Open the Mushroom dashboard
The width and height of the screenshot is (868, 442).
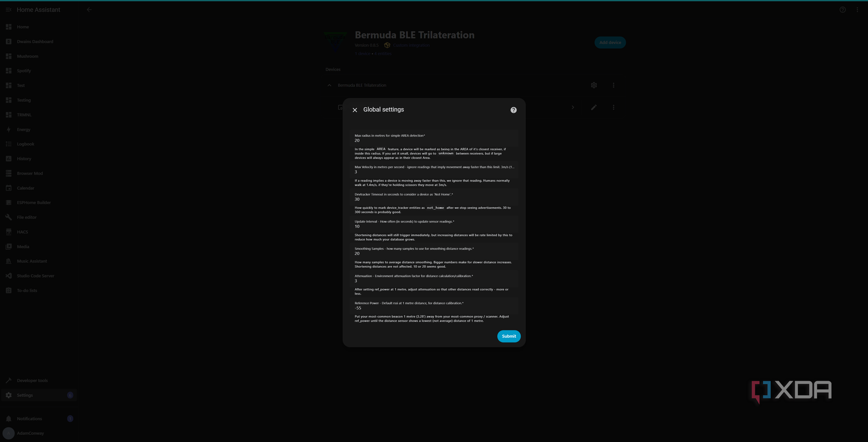(x=38, y=56)
